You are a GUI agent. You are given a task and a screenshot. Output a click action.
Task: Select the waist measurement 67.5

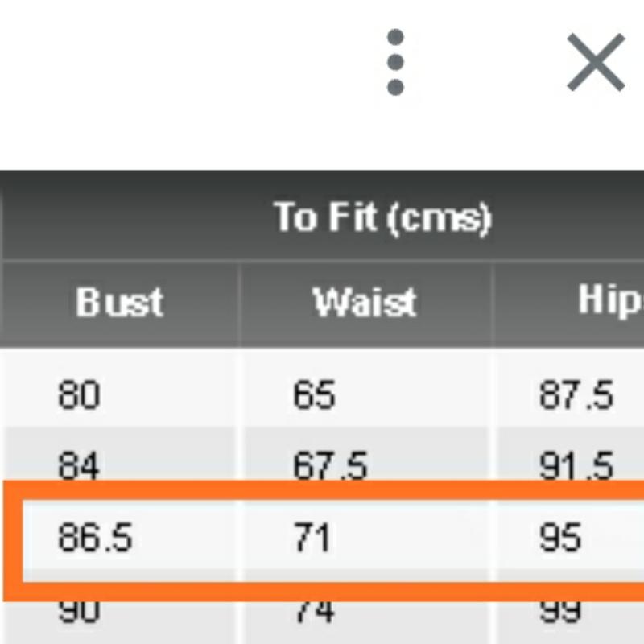(x=330, y=466)
